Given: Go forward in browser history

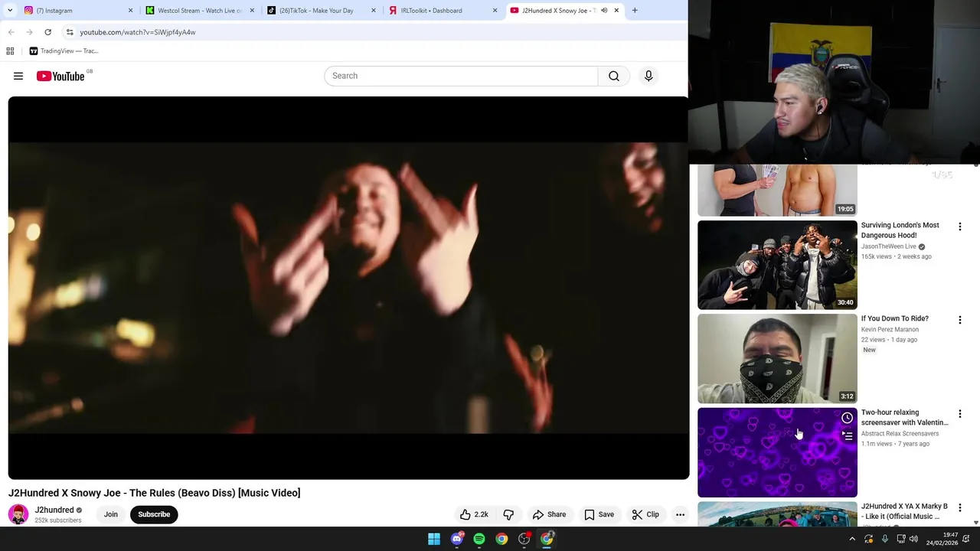Looking at the screenshot, I should (29, 32).
